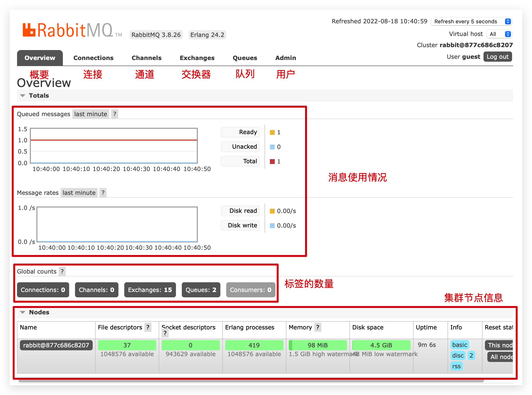Switch to the Queues tab
The height and width of the screenshot is (395, 532).
pyautogui.click(x=245, y=58)
